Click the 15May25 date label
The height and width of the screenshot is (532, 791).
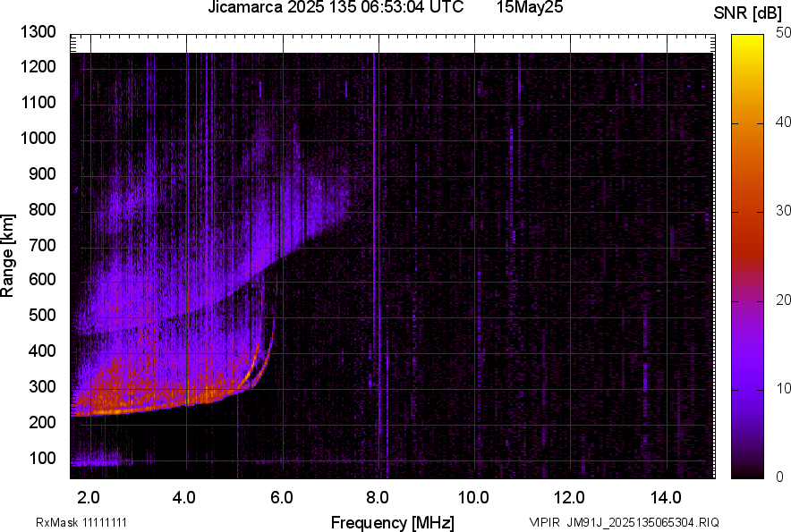click(x=532, y=8)
